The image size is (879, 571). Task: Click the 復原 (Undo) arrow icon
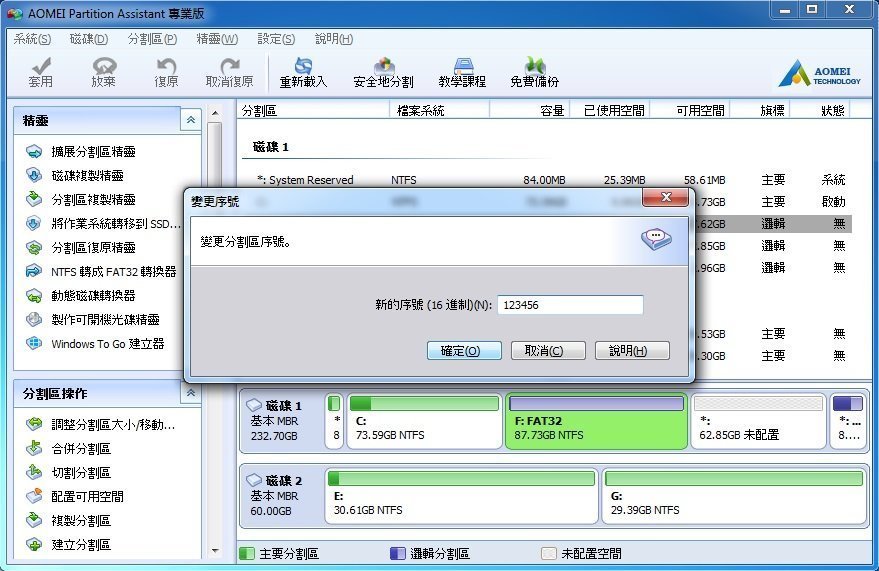pos(166,66)
